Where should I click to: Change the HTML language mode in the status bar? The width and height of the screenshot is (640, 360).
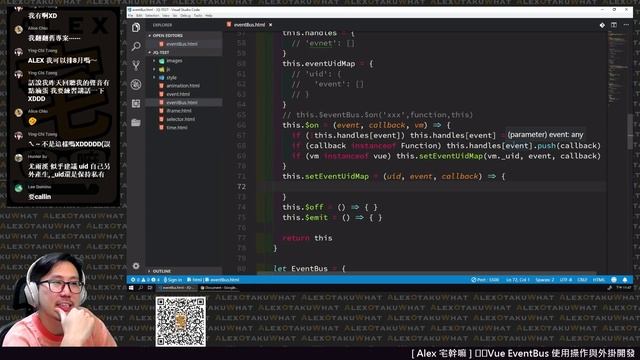[599, 280]
